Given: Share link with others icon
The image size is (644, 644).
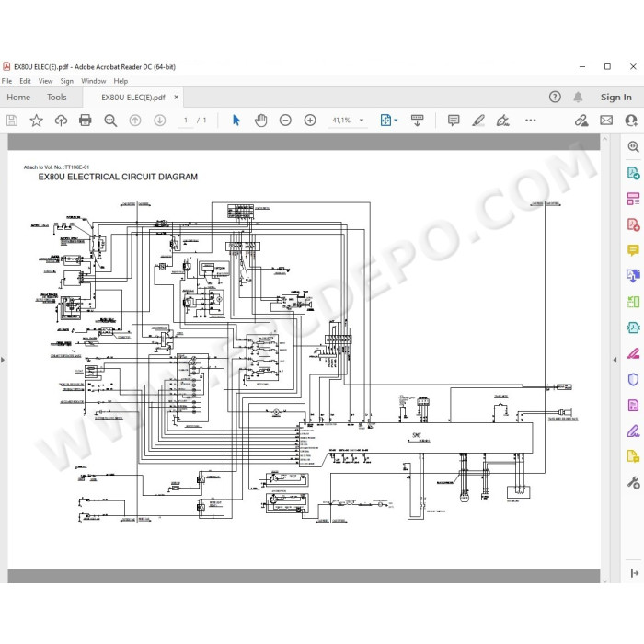Looking at the screenshot, I should click(581, 121).
